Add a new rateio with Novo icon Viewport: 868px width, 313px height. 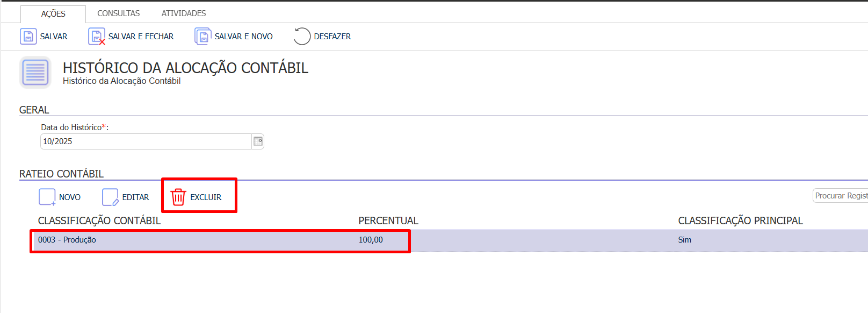pyautogui.click(x=47, y=197)
